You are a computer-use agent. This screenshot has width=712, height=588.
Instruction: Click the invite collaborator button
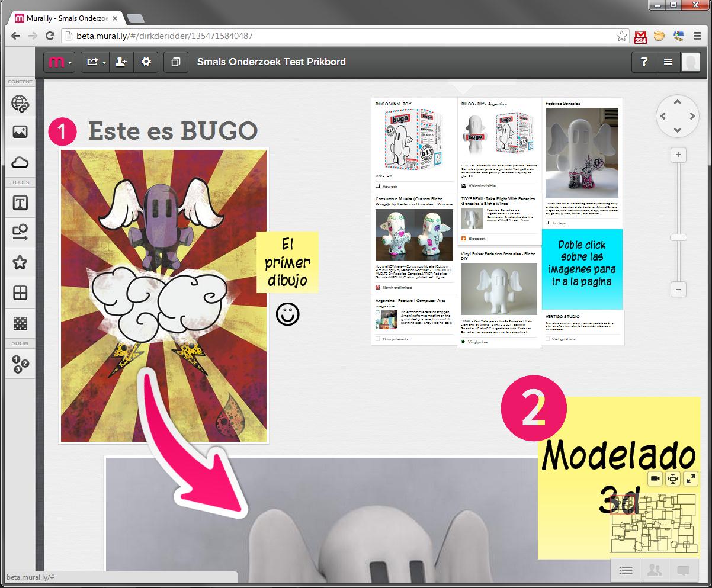[121, 62]
